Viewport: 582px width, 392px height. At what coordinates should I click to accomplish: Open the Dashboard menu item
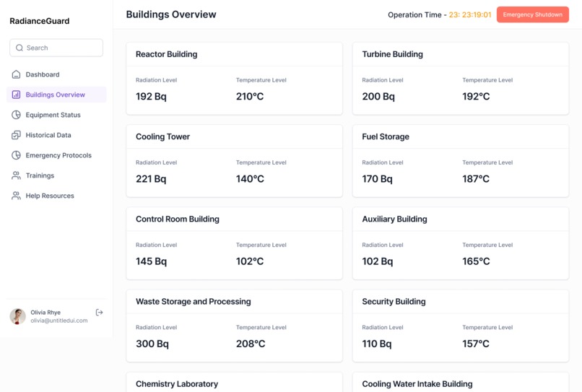(43, 74)
